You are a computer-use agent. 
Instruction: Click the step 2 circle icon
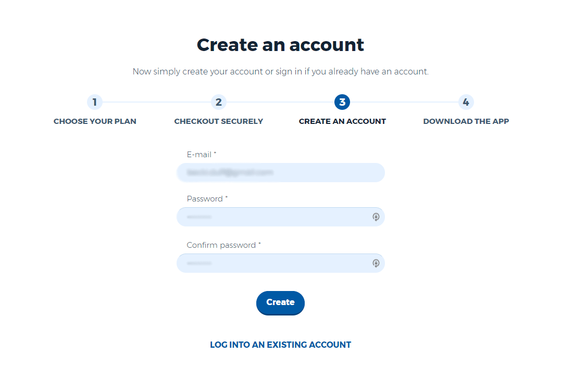[x=219, y=102]
